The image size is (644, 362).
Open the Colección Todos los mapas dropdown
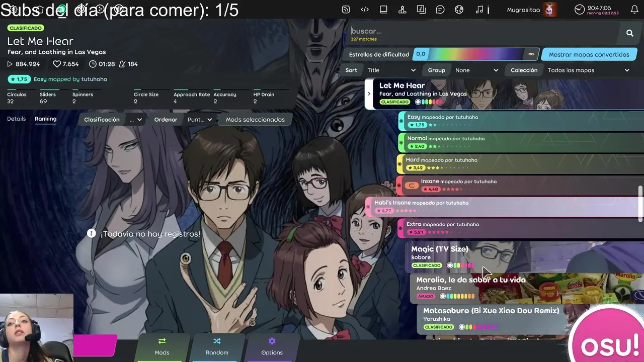pyautogui.click(x=589, y=70)
